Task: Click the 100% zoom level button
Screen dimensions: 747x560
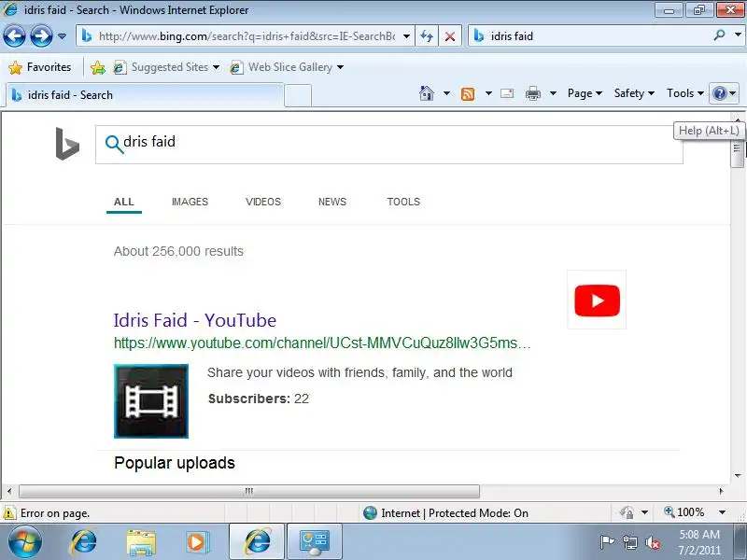Action: pyautogui.click(x=684, y=512)
